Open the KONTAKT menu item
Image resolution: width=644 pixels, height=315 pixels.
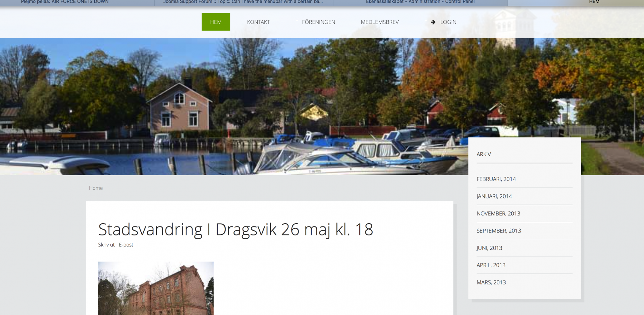(258, 22)
